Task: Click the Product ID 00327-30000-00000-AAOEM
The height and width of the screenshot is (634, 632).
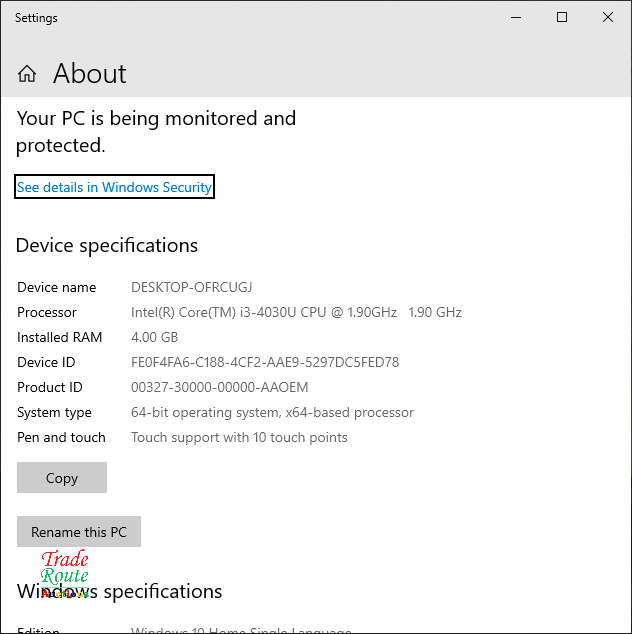Action: pyautogui.click(x=219, y=387)
